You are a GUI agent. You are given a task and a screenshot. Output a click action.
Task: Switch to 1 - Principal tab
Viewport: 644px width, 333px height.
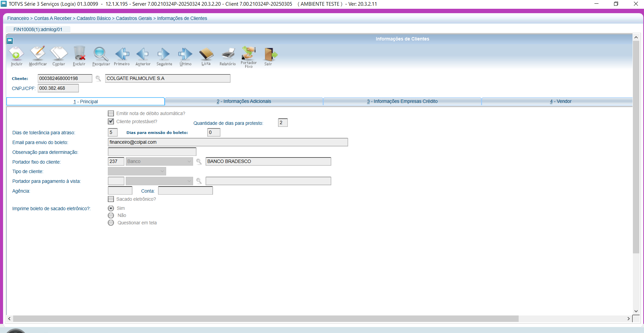pyautogui.click(x=86, y=102)
